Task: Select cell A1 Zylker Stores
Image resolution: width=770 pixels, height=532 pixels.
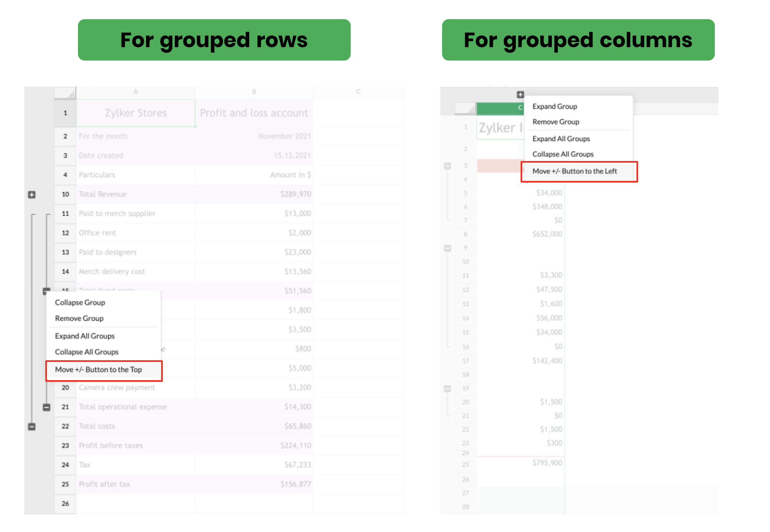Action: 136,113
